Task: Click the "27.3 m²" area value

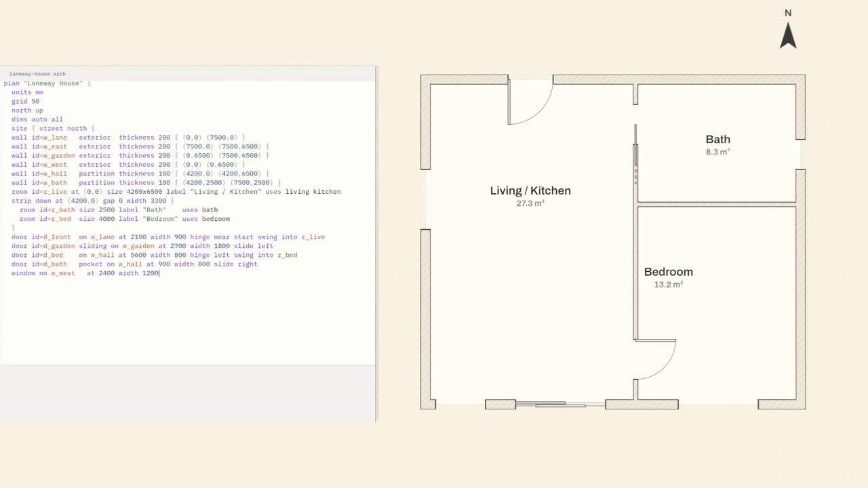Action: (530, 203)
